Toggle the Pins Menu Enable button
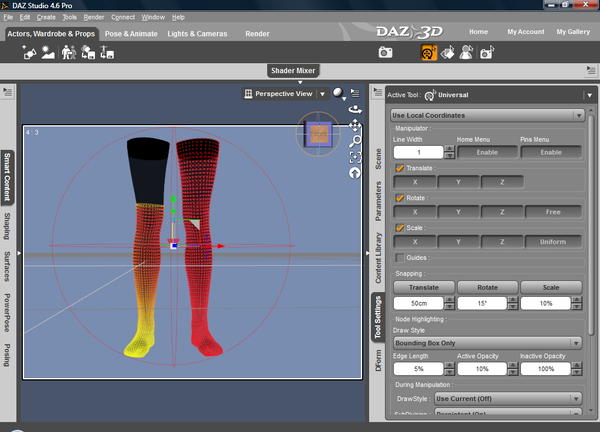 (x=551, y=152)
